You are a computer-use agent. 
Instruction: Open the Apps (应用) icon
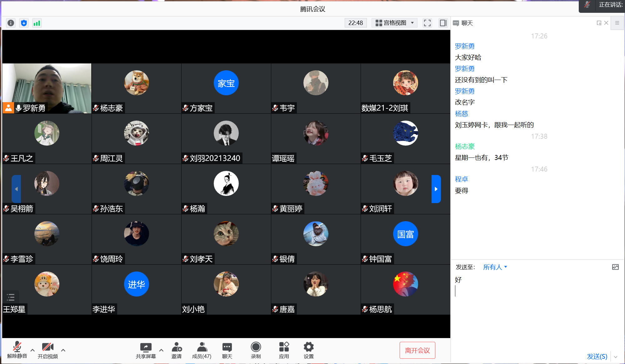point(284,350)
